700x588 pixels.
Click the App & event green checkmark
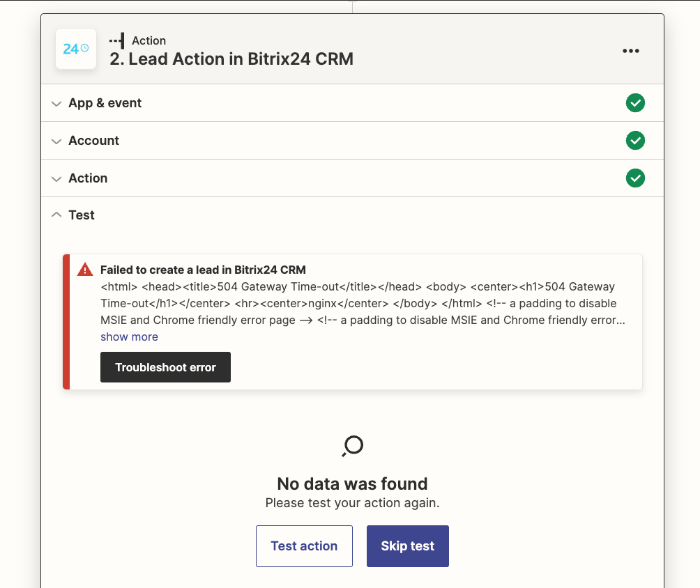point(635,103)
